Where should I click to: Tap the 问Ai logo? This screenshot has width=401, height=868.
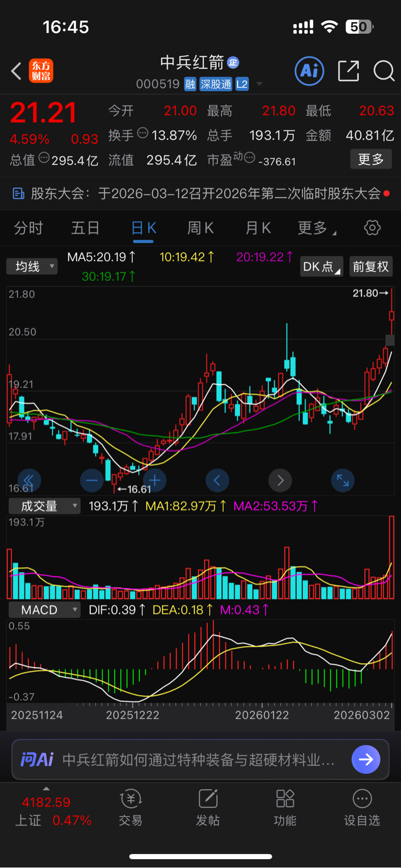pyautogui.click(x=37, y=759)
